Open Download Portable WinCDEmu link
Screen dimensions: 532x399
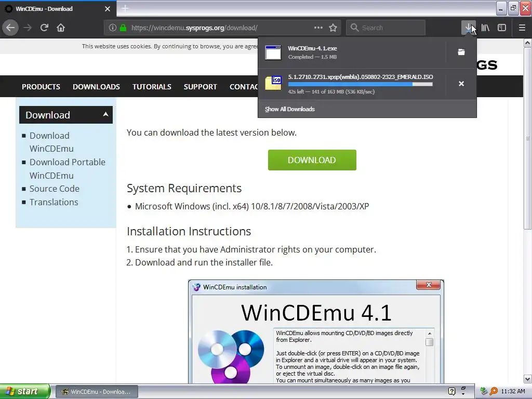point(67,169)
